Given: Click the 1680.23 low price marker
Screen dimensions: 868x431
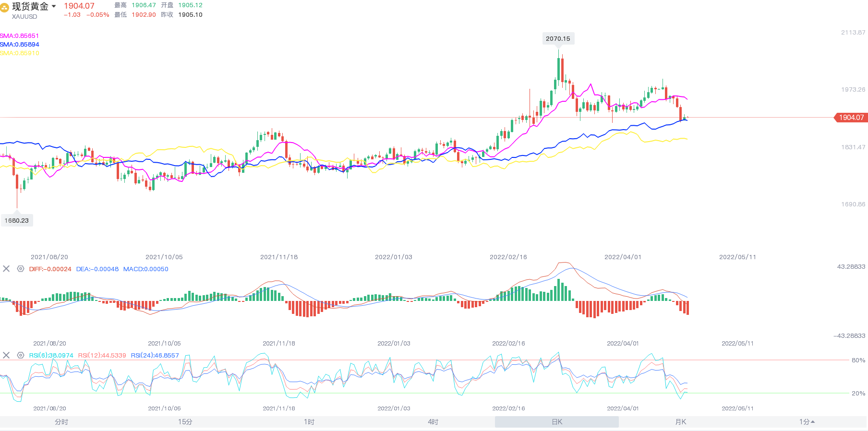Looking at the screenshot, I should point(17,220).
